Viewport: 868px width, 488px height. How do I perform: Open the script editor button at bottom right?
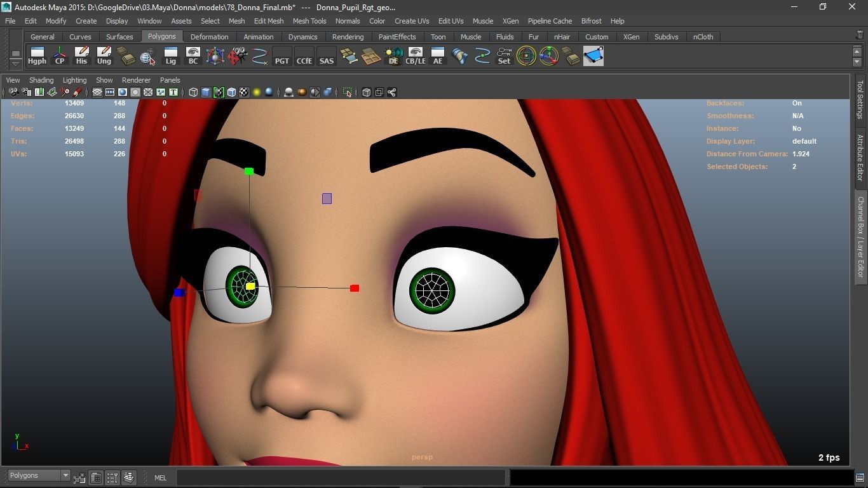(860, 477)
